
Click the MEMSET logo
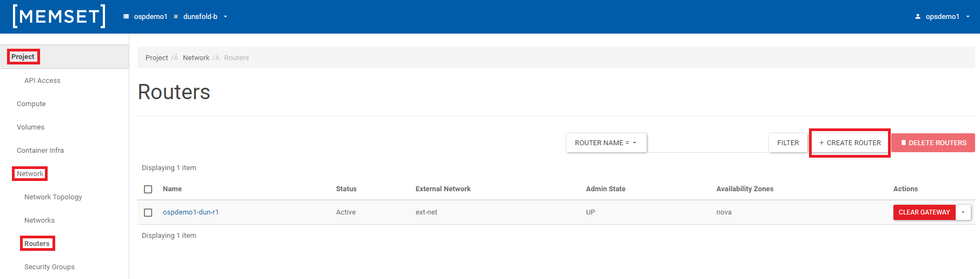pos(59,16)
